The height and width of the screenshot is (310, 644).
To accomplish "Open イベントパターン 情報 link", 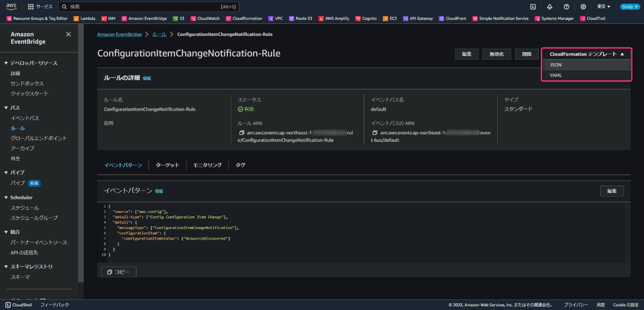I will (159, 191).
